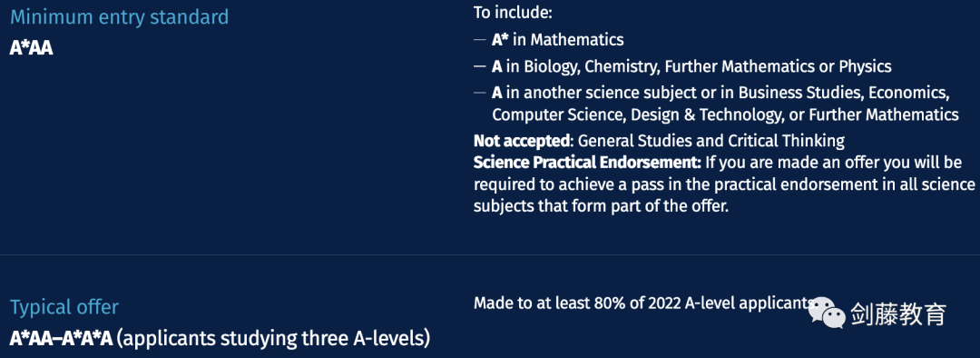
Task: Click the Biology, Chemistry, Further Mathematics line
Action: pos(691,66)
